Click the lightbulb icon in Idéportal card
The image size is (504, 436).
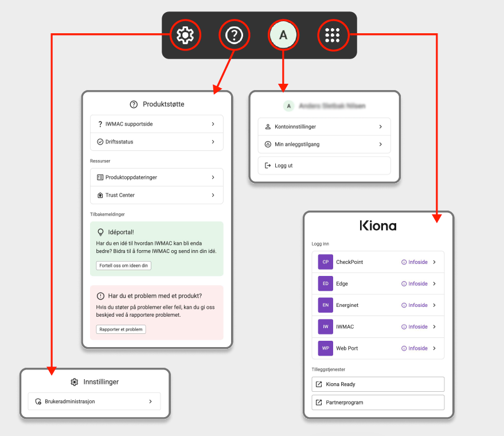pyautogui.click(x=100, y=232)
